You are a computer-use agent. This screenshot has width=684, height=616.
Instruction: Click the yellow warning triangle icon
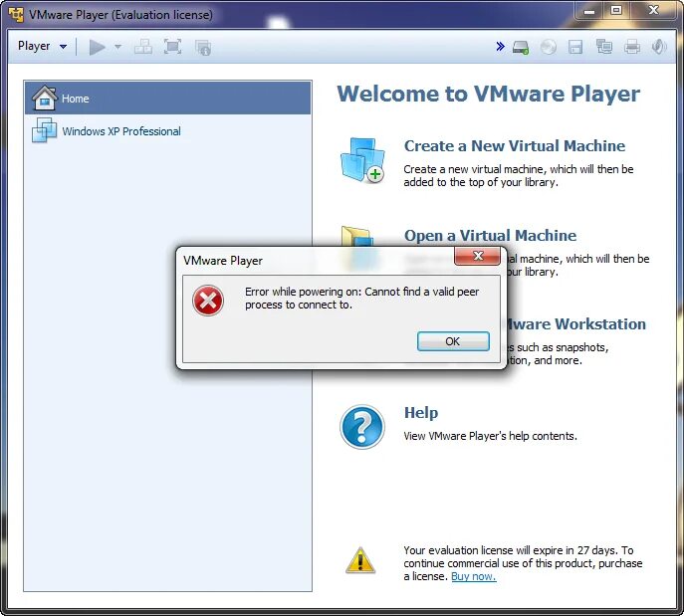pyautogui.click(x=360, y=560)
